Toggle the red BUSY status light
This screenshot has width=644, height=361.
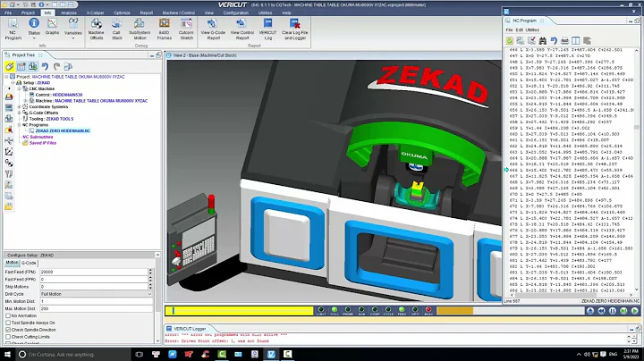click(x=428, y=310)
